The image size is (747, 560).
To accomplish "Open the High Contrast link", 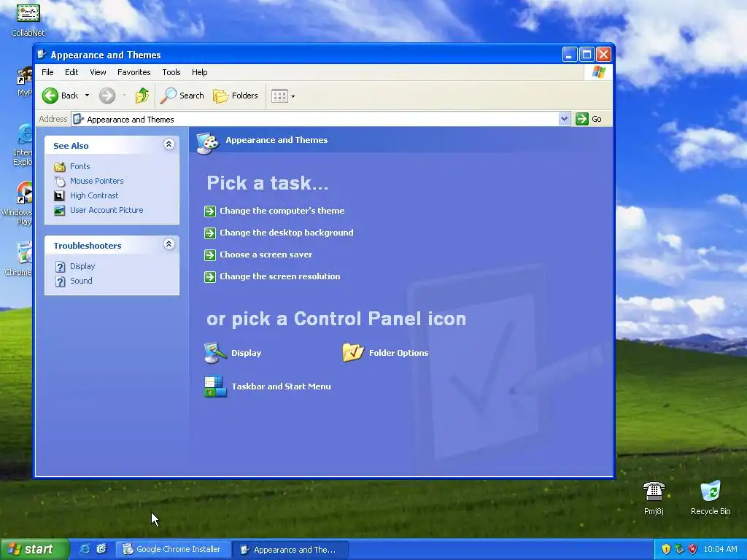I will (94, 195).
